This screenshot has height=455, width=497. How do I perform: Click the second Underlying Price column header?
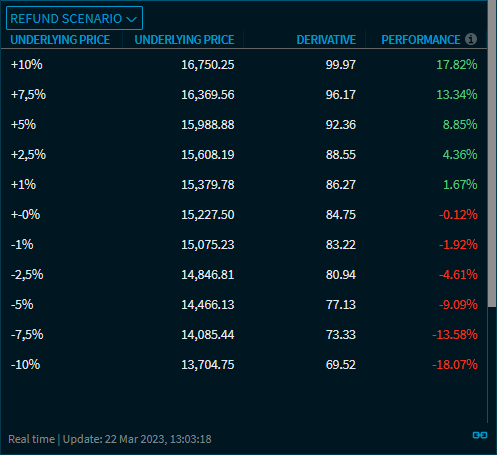184,40
